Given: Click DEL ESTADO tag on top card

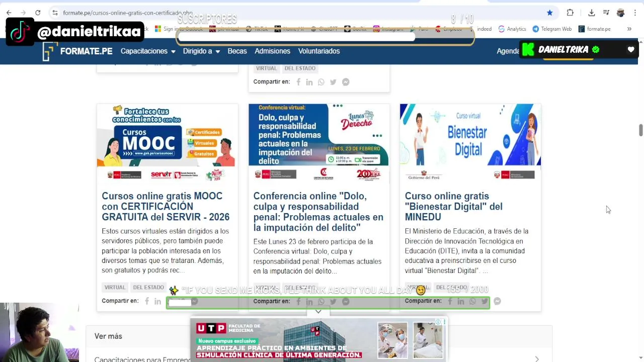Looking at the screenshot, I should [x=300, y=68].
